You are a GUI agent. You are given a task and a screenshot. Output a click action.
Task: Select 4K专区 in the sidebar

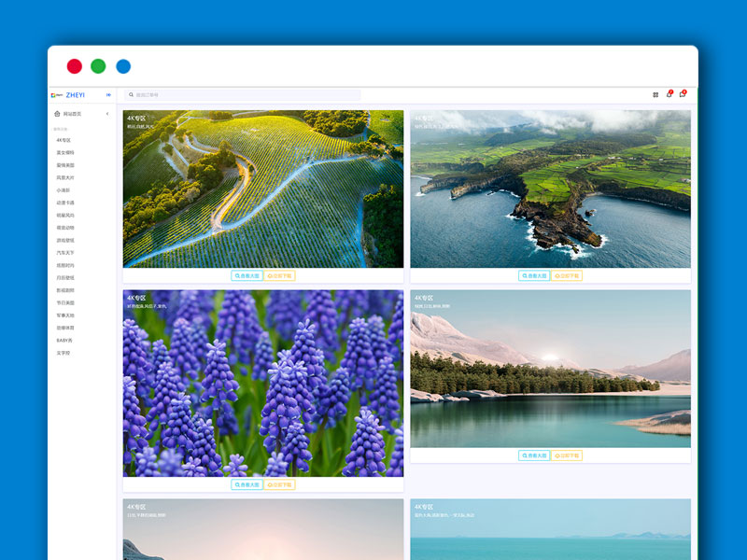(x=63, y=140)
